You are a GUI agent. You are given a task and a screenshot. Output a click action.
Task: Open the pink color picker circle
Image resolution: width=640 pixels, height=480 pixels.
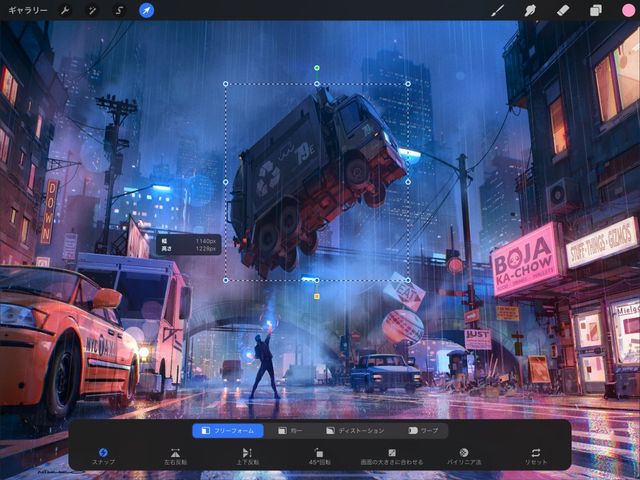pyautogui.click(x=629, y=10)
